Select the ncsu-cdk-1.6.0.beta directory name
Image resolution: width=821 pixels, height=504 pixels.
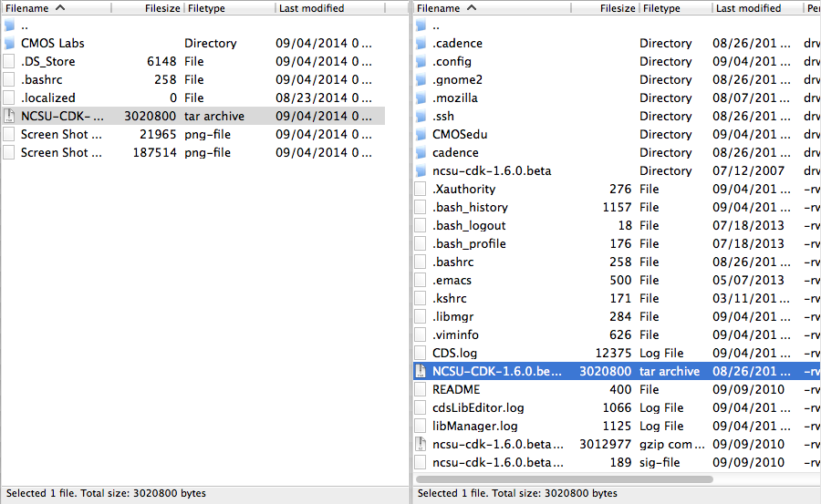pyautogui.click(x=492, y=170)
